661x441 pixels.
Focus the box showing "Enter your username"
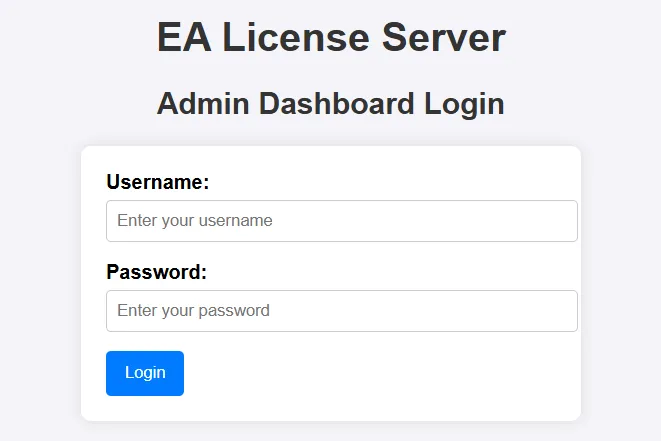tap(341, 221)
